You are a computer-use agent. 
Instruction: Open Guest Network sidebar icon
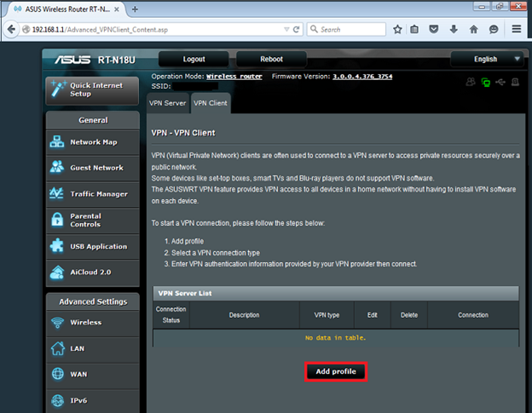pos(56,167)
